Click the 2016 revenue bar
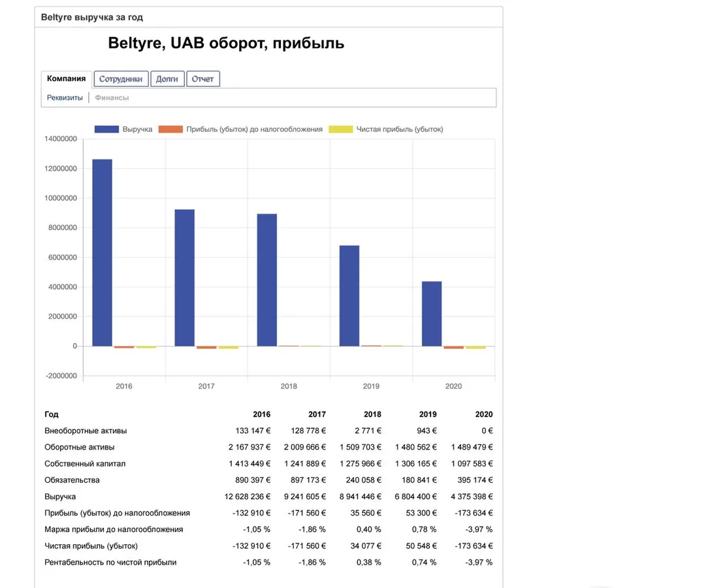725x588 pixels. click(x=102, y=253)
